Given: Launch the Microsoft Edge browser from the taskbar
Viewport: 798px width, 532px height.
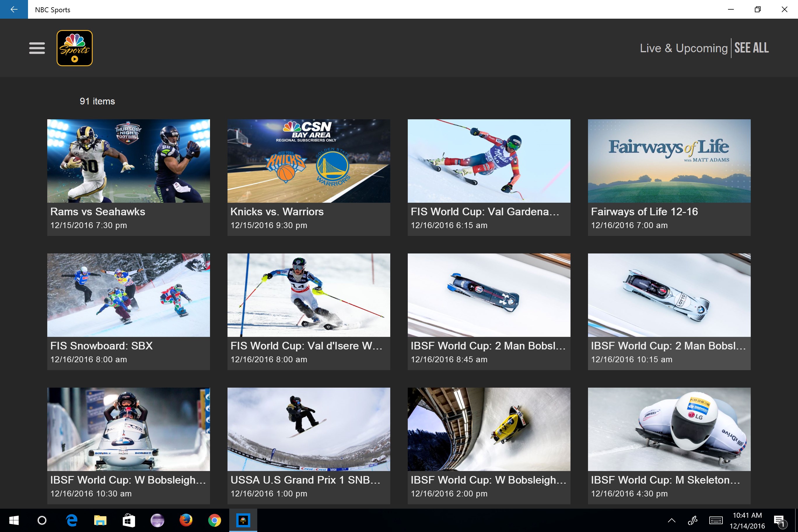Looking at the screenshot, I should 71,520.
